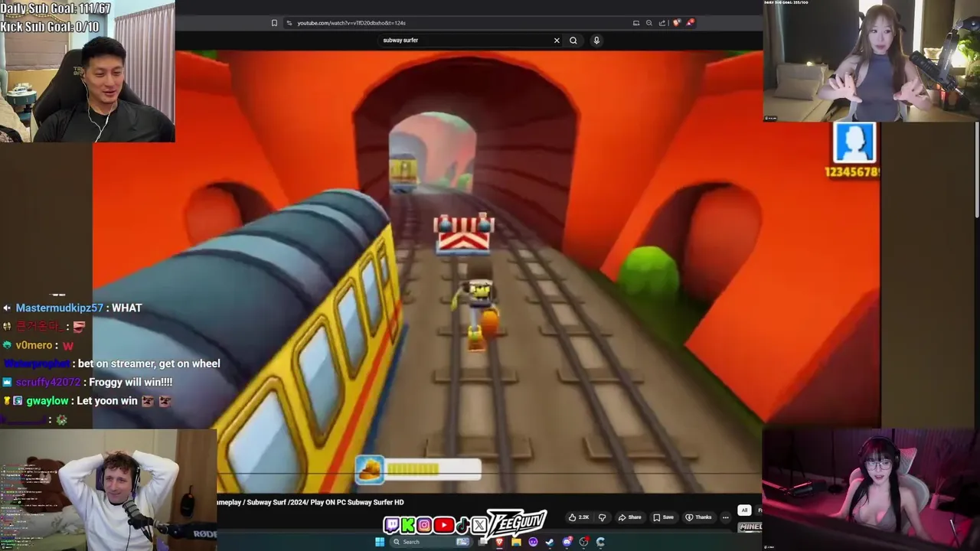Run YouTube search with magnifier button

[573, 40]
